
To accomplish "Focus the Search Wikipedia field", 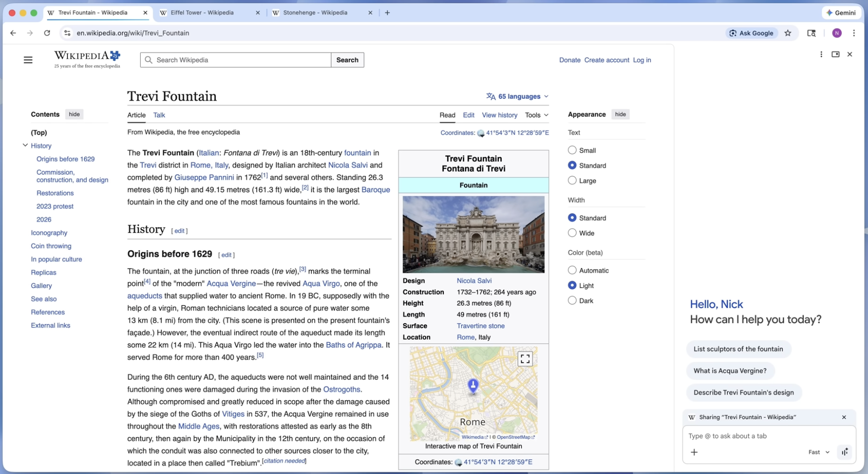I will 236,60.
